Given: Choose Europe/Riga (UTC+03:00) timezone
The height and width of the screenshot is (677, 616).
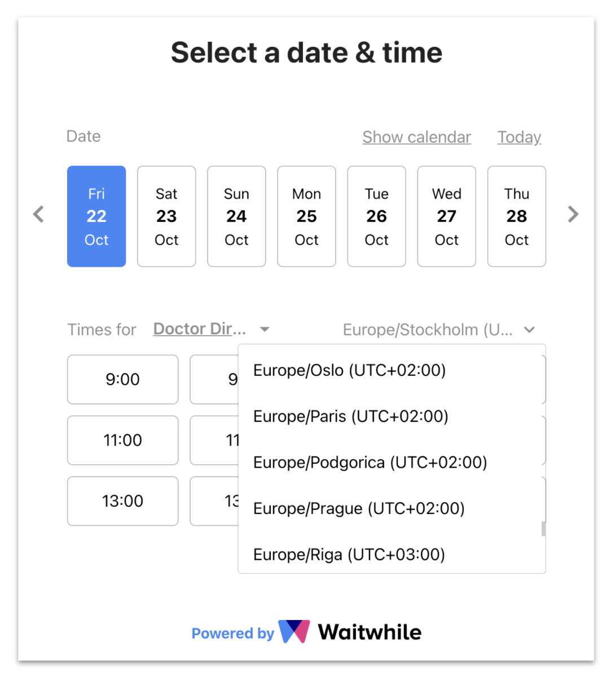Looking at the screenshot, I should pos(349,555).
